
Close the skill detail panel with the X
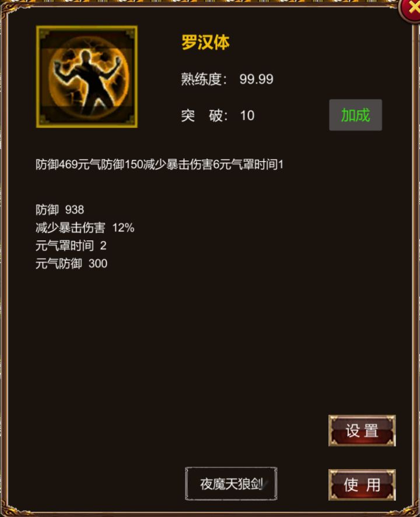tap(411, 9)
